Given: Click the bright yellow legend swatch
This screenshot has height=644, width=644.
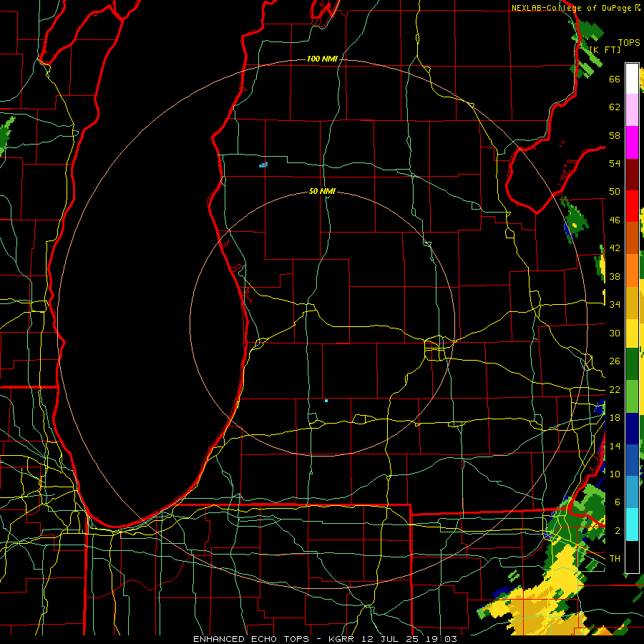Looking at the screenshot, I should (x=632, y=333).
